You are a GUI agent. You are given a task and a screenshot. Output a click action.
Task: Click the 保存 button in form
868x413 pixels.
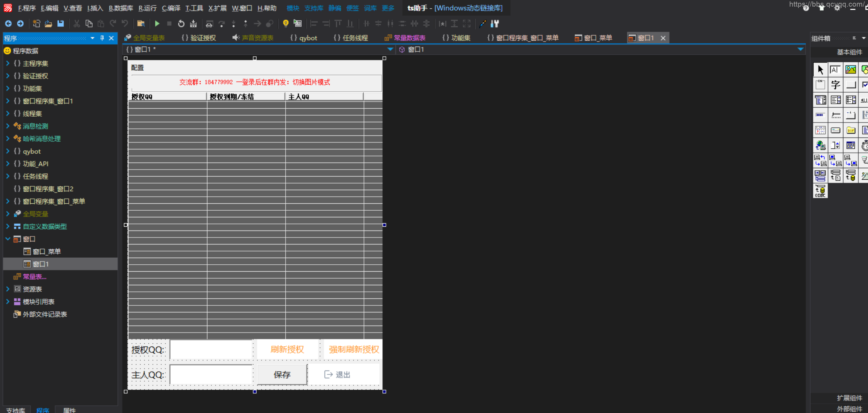point(282,375)
